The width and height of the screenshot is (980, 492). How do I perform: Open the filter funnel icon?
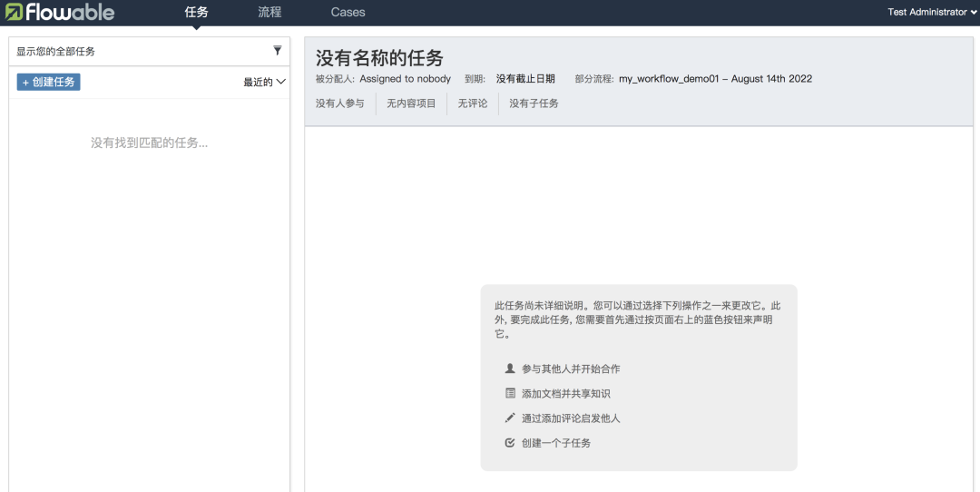[278, 51]
